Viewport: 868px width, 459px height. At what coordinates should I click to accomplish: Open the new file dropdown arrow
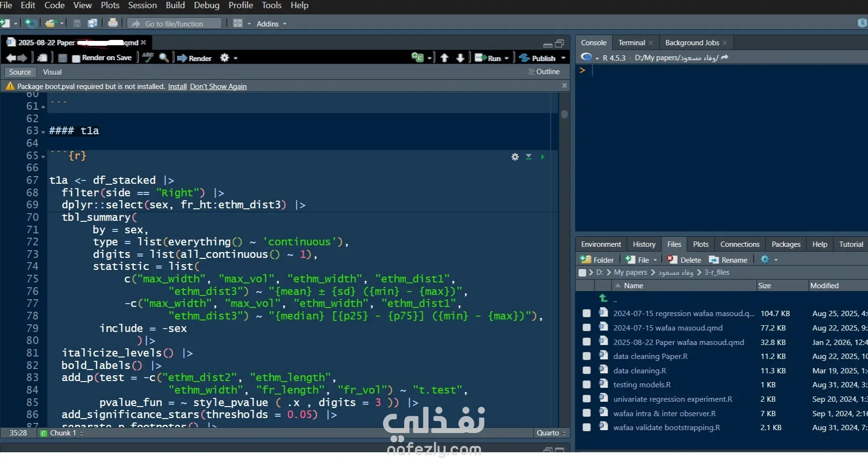[16, 24]
